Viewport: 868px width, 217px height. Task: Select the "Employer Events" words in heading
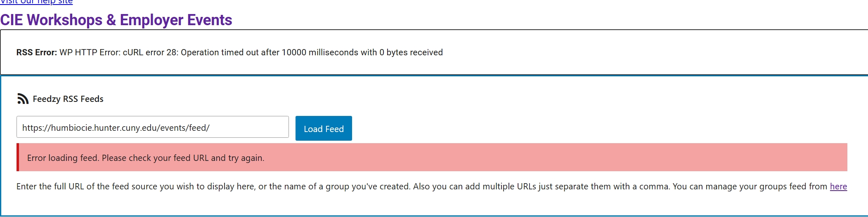(176, 20)
